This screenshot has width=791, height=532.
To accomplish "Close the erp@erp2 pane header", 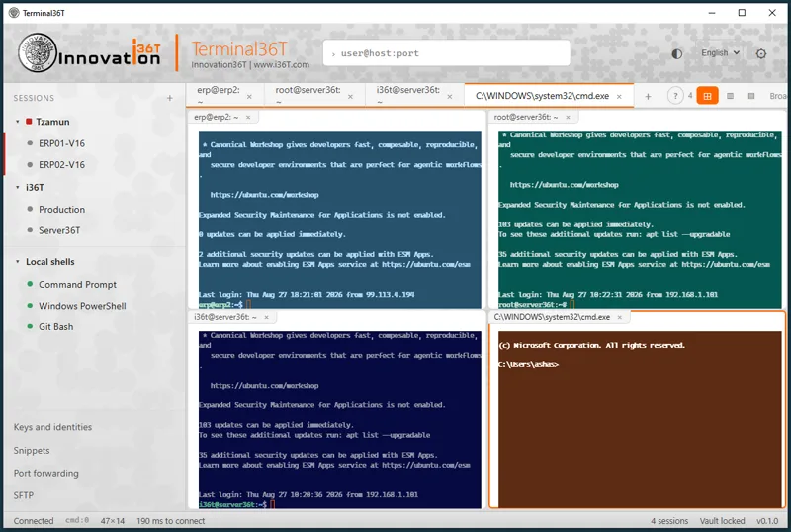I will click(x=248, y=117).
